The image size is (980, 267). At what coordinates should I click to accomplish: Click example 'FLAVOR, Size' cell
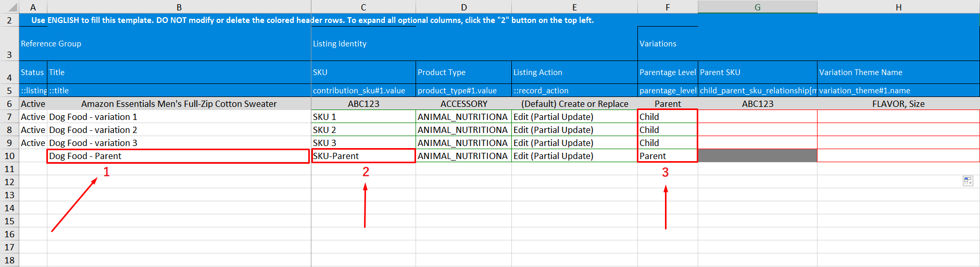[898, 104]
